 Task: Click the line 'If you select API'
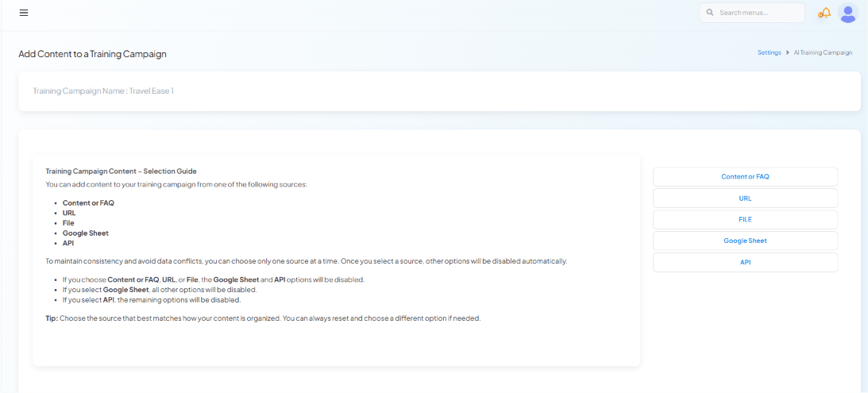pyautogui.click(x=152, y=300)
